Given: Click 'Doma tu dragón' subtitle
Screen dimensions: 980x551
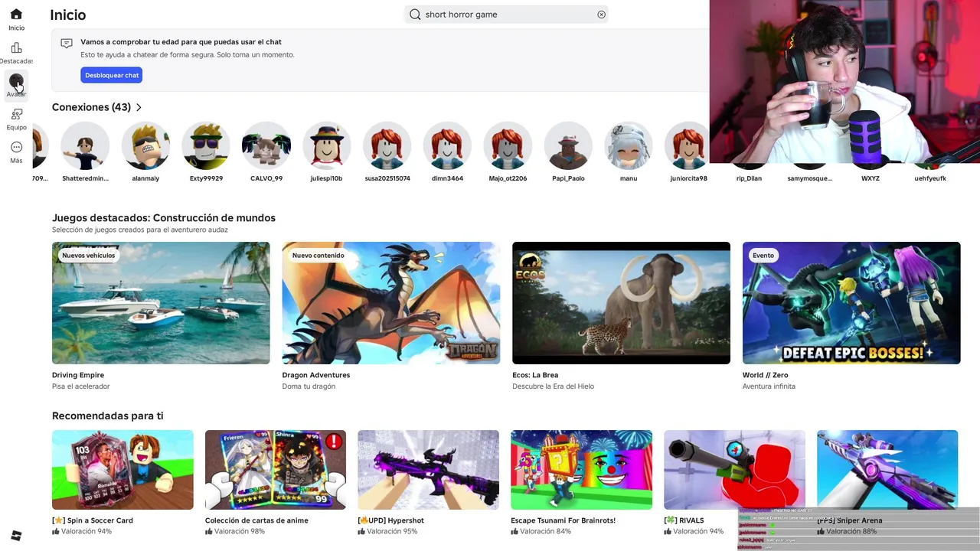Looking at the screenshot, I should [309, 386].
